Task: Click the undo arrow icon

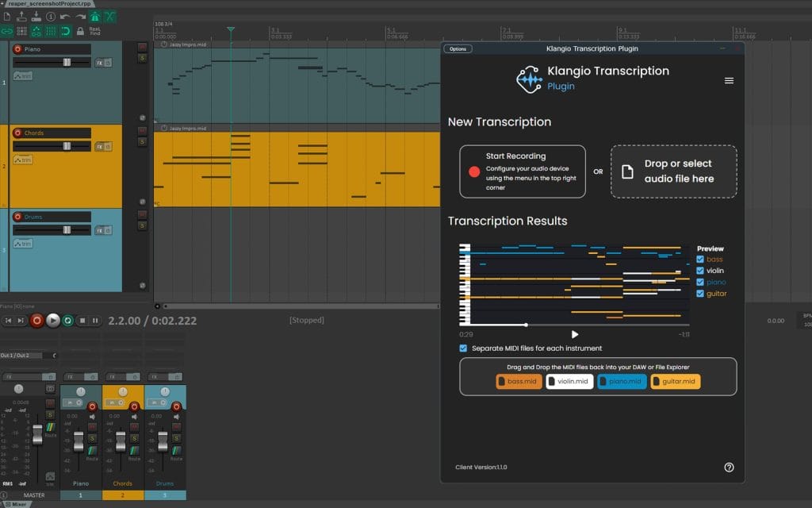Action: (65, 16)
